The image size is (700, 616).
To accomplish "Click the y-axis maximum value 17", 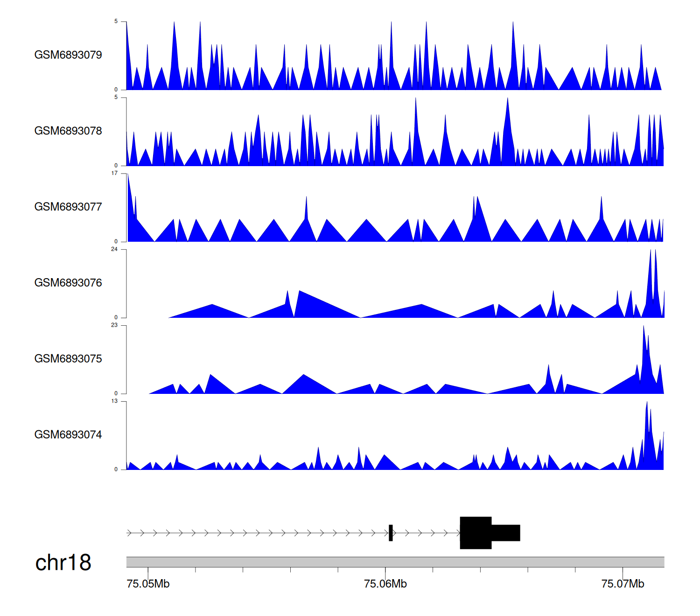I will pyautogui.click(x=114, y=174).
